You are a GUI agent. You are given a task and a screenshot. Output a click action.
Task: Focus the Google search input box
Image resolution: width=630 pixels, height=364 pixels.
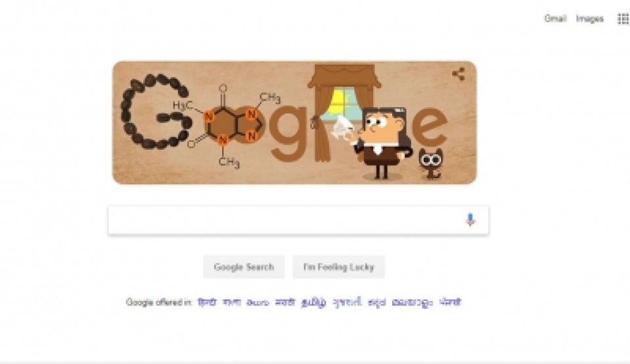[298, 219]
